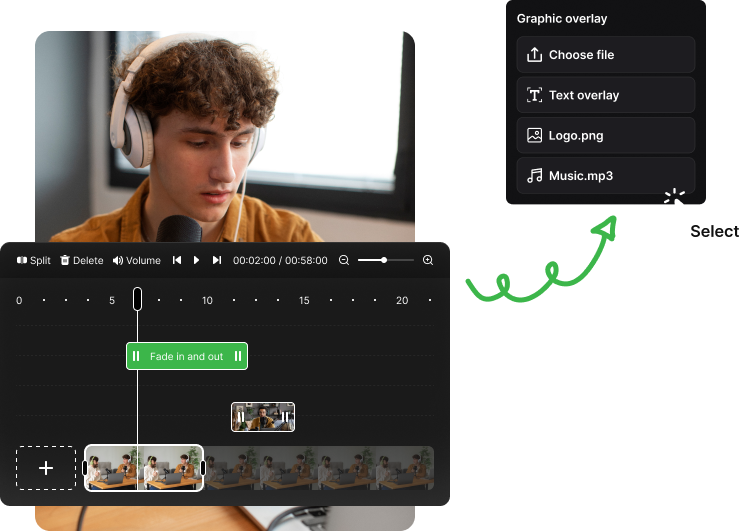The width and height of the screenshot is (747, 531).
Task: Zoom in with the plus magnifier
Action: (x=428, y=260)
